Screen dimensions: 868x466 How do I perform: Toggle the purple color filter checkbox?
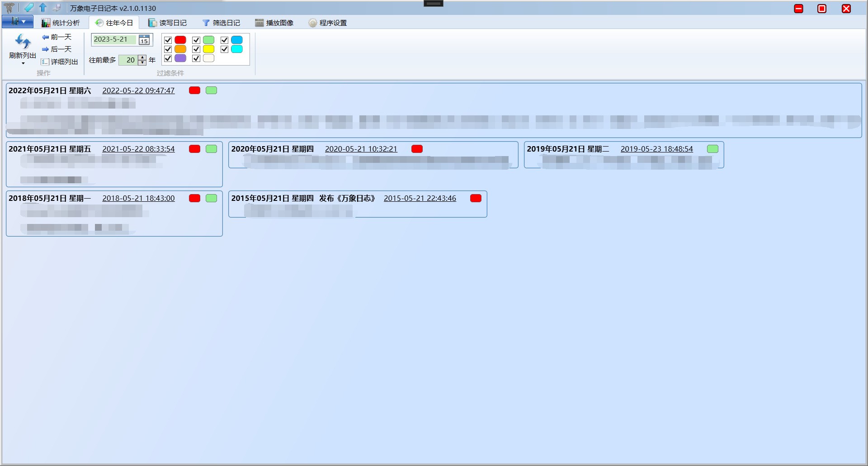pyautogui.click(x=168, y=58)
